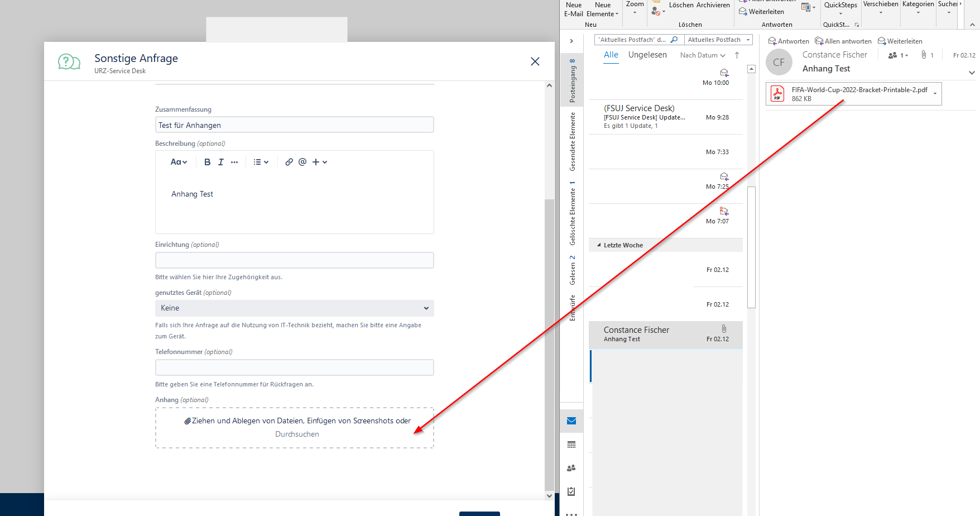Open the Calendar view in Outlook
The width and height of the screenshot is (980, 516).
pos(571,445)
